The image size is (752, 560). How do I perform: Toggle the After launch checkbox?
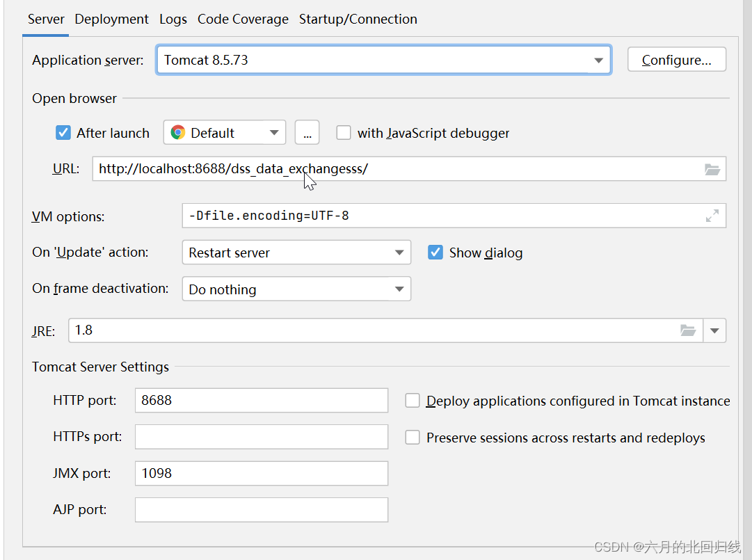point(63,133)
